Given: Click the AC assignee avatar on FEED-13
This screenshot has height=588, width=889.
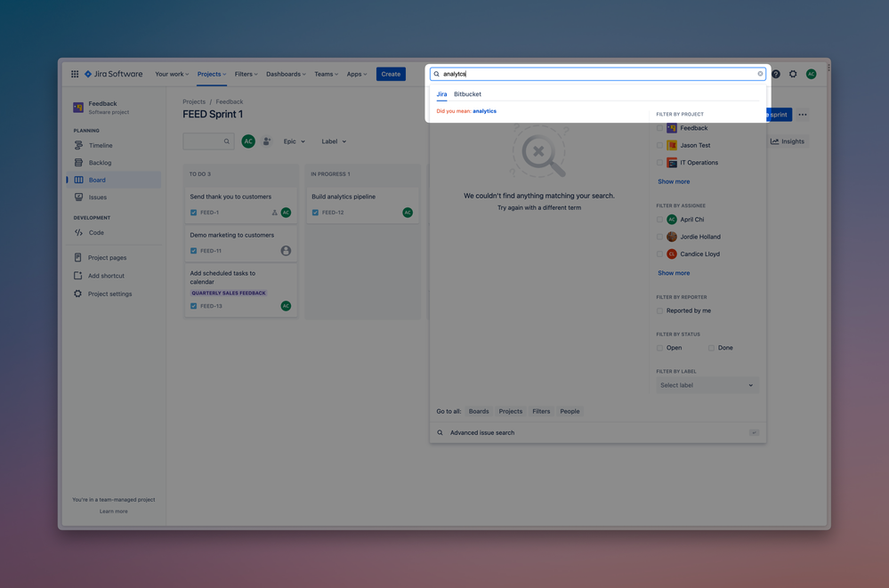Looking at the screenshot, I should (286, 306).
